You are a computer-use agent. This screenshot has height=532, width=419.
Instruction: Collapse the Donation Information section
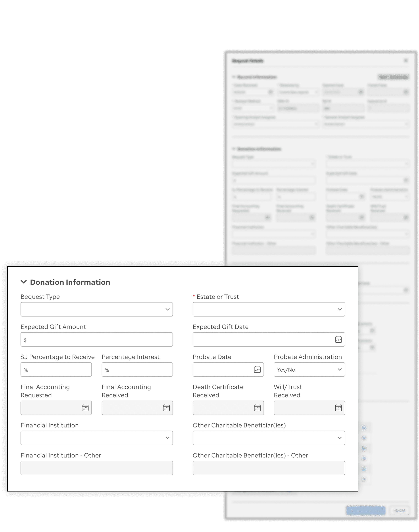(x=24, y=282)
